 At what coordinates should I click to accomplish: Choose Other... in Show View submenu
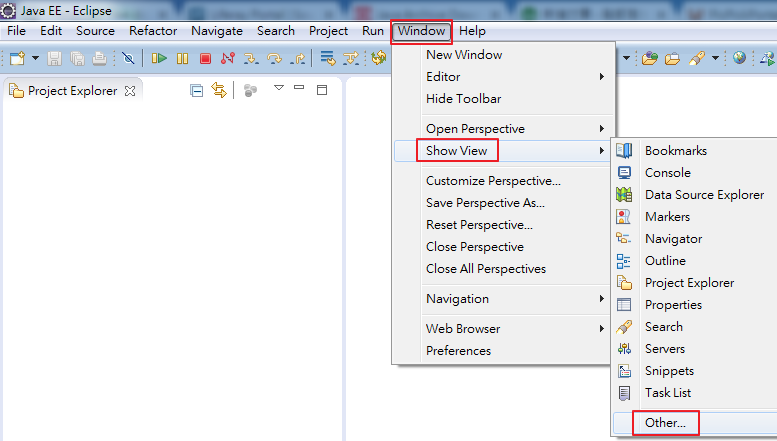[695, 423]
